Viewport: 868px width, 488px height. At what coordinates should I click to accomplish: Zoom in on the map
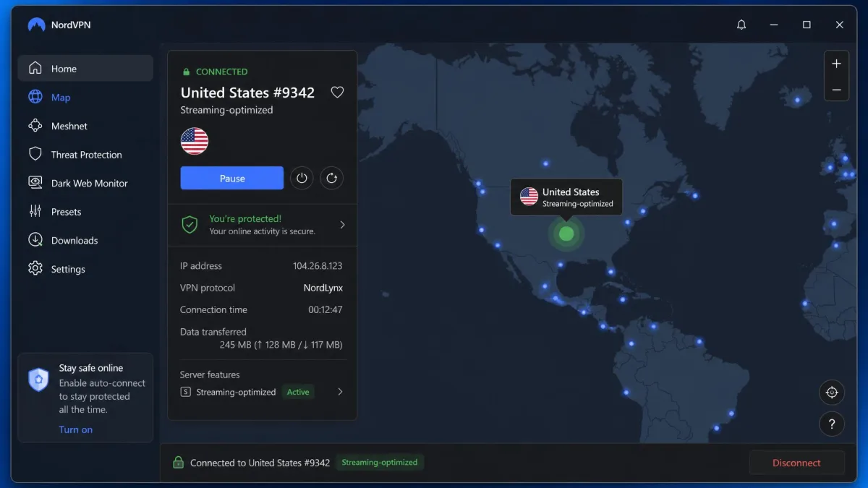tap(836, 64)
